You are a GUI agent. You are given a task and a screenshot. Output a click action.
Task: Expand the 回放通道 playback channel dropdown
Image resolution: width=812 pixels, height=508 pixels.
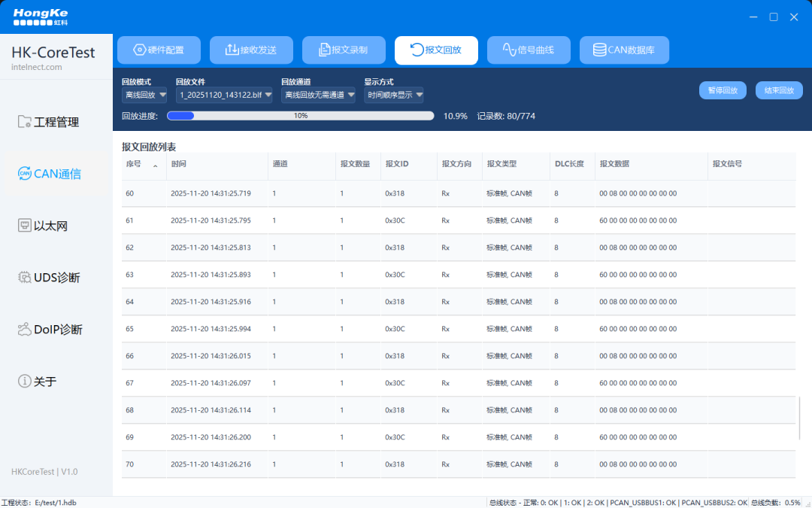318,95
